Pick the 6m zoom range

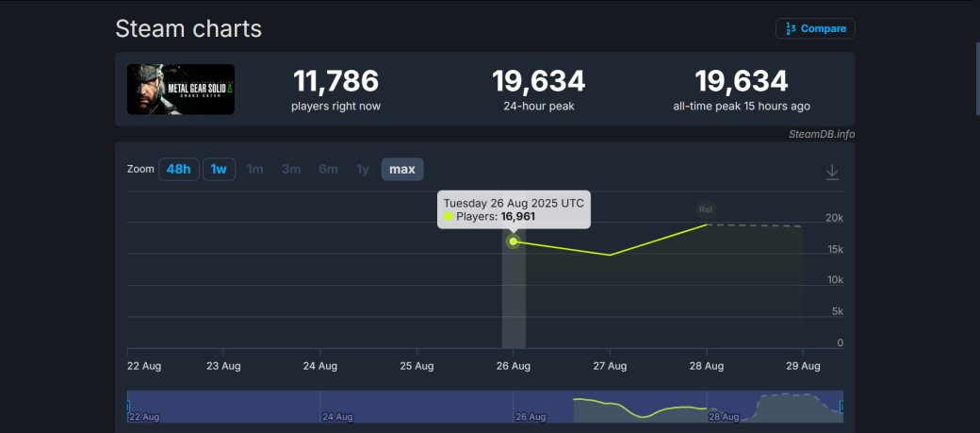point(328,170)
